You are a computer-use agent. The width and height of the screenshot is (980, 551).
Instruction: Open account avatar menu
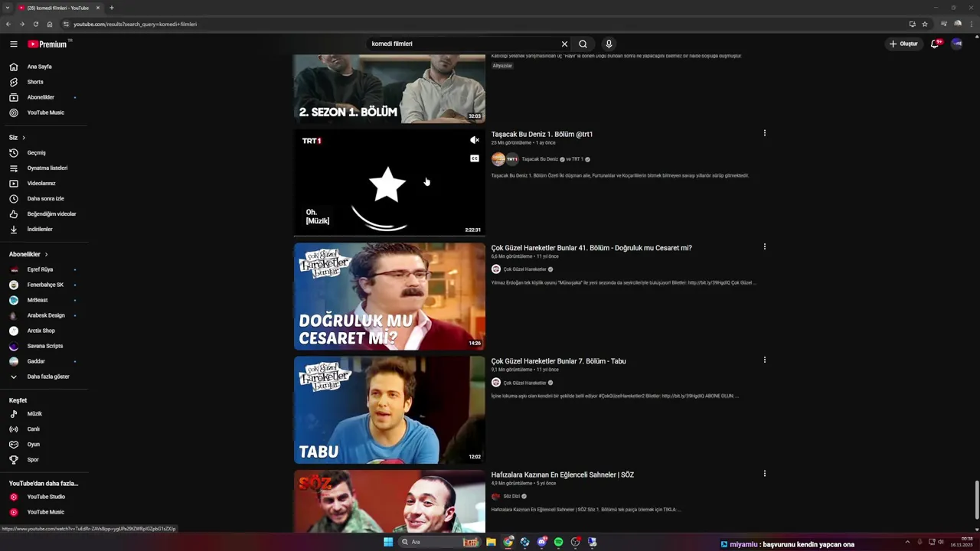pyautogui.click(x=956, y=44)
